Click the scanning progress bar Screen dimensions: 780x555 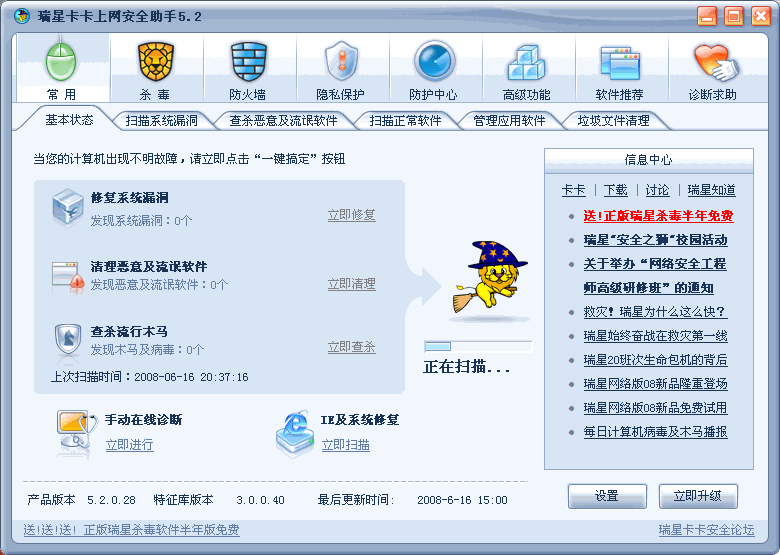(x=478, y=346)
